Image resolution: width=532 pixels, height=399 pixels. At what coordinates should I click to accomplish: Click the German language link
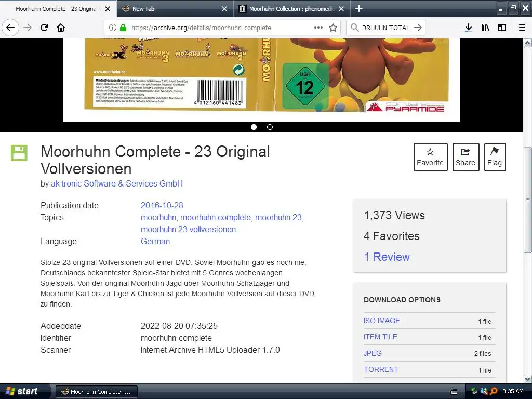click(155, 241)
